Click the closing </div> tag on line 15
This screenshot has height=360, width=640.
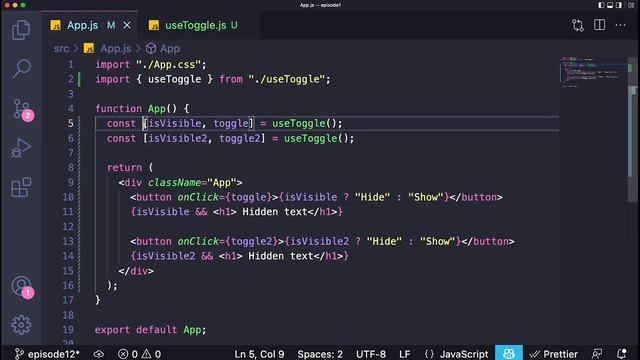coord(136,271)
